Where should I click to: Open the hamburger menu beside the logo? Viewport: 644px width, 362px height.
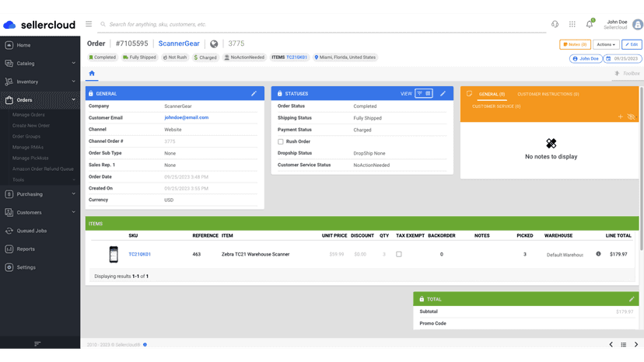pyautogui.click(x=89, y=24)
